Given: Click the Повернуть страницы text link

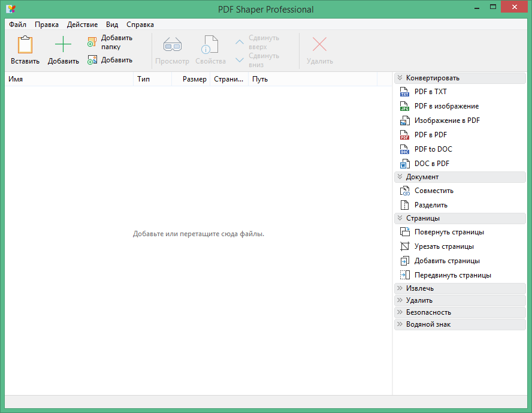Looking at the screenshot, I should pyautogui.click(x=449, y=232).
